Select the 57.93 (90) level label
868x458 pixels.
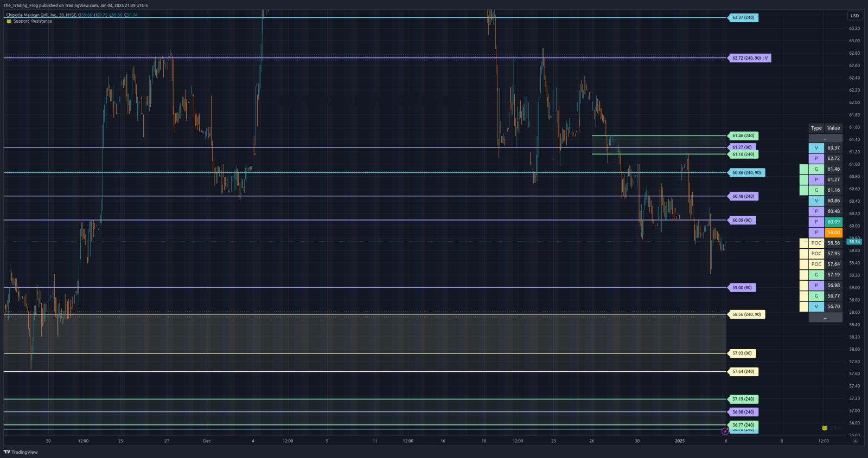(742, 353)
